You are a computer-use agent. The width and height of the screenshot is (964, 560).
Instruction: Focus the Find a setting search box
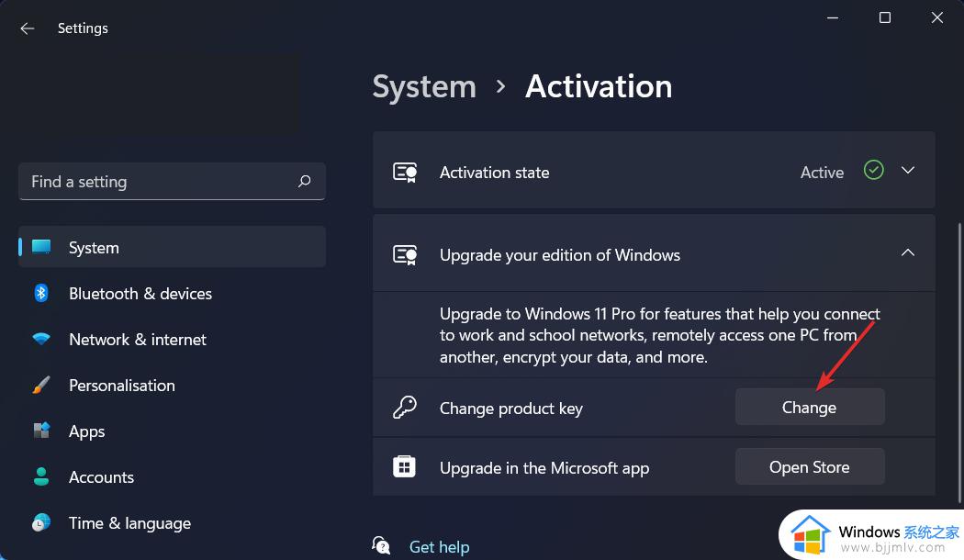(x=173, y=182)
